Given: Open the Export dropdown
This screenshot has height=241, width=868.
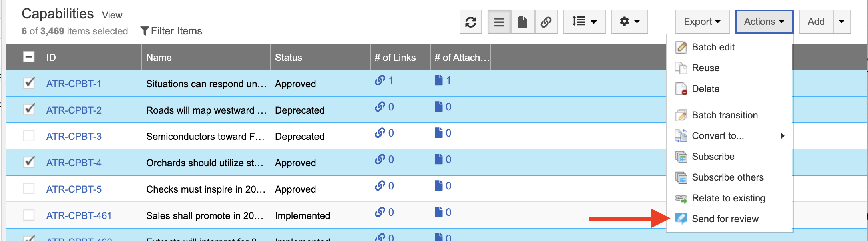Looking at the screenshot, I should pos(702,22).
